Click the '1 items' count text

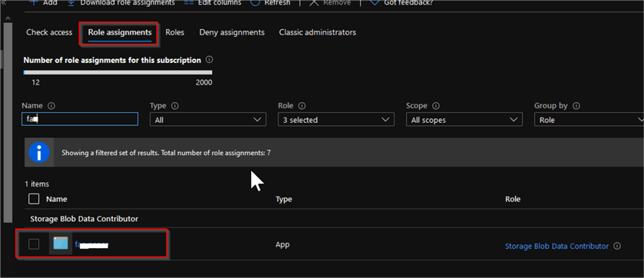[37, 184]
